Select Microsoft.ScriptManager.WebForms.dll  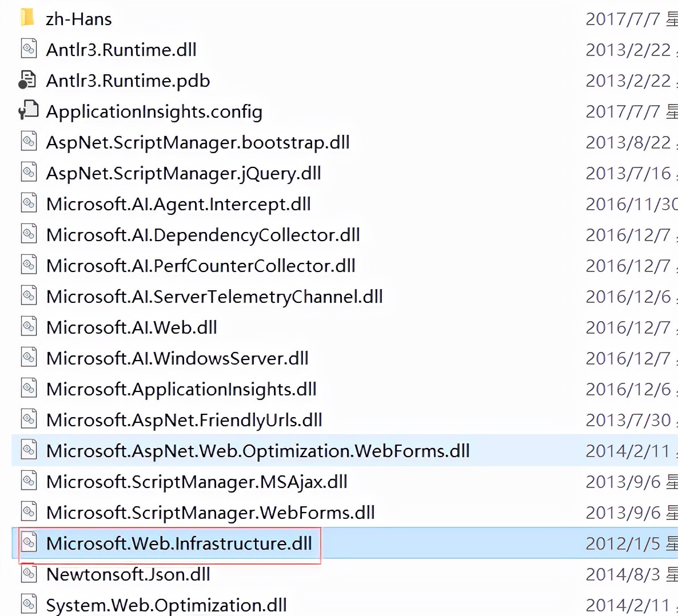pos(210,511)
